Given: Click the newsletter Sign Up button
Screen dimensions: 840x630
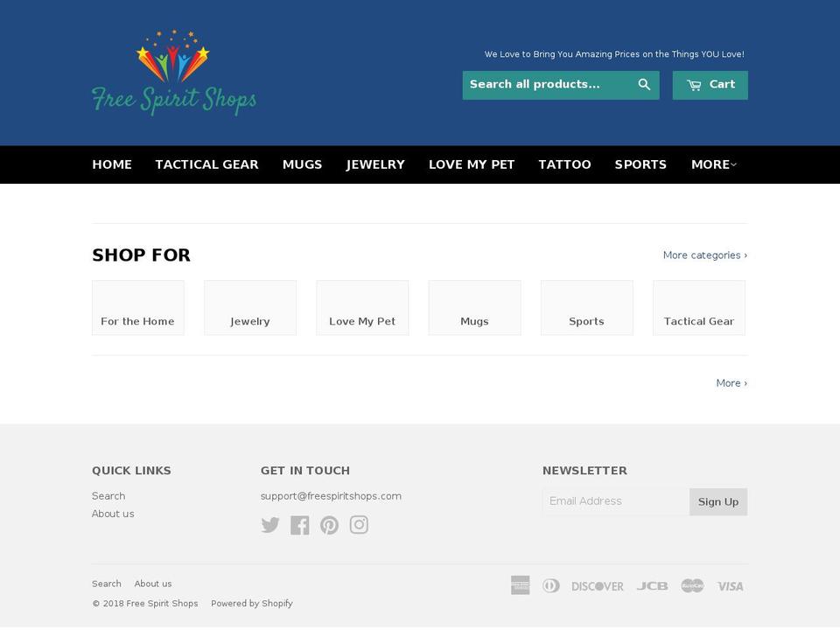Looking at the screenshot, I should tap(717, 501).
